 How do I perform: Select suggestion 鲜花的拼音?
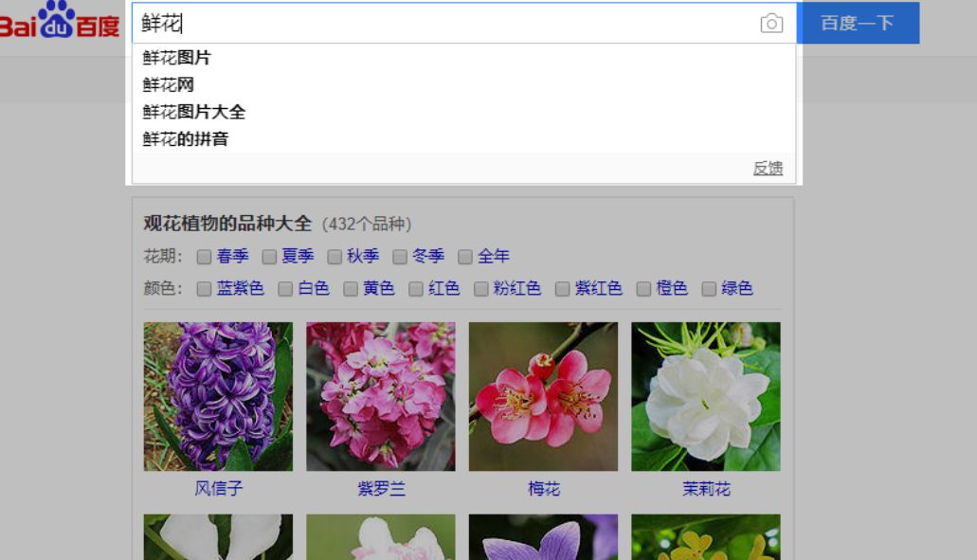pyautogui.click(x=185, y=139)
